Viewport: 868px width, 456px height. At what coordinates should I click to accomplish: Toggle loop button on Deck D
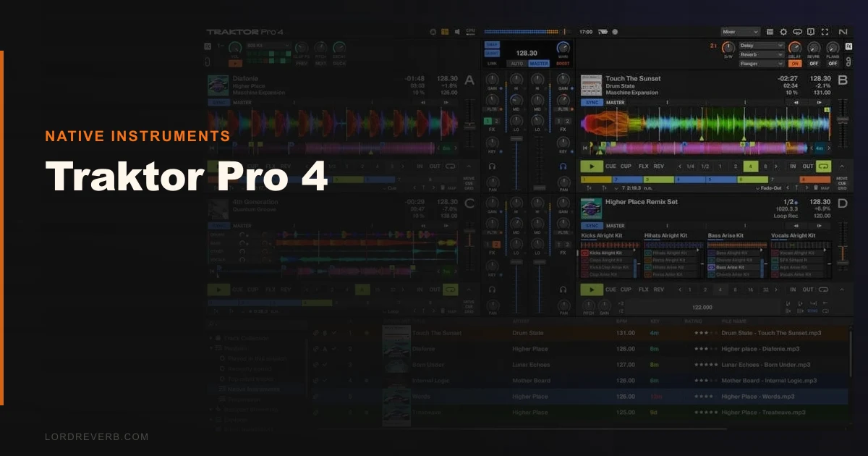click(825, 290)
